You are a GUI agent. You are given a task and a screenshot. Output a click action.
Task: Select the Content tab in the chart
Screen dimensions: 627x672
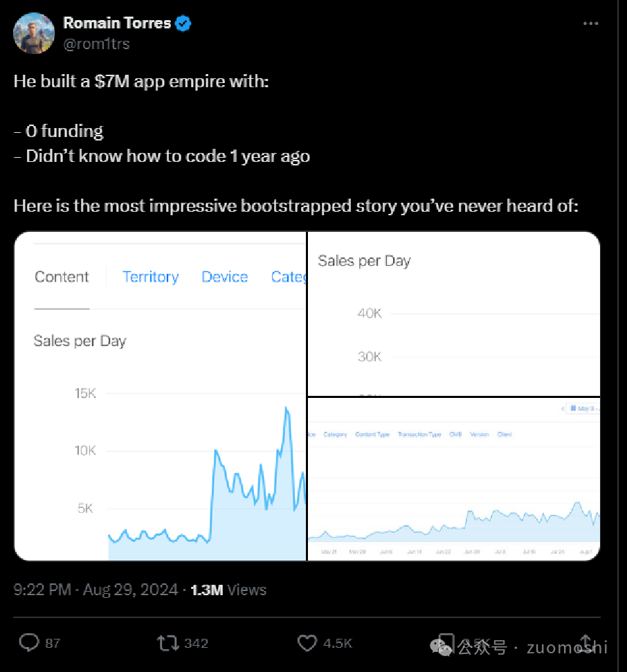pos(62,277)
